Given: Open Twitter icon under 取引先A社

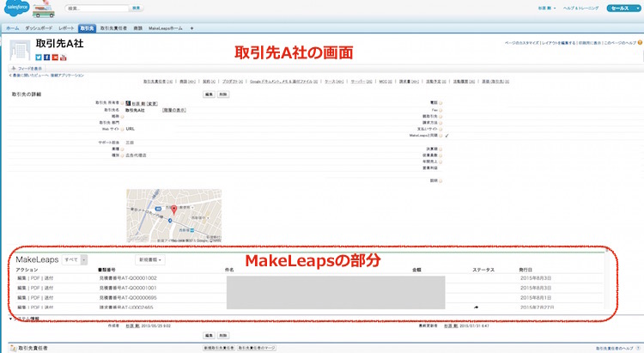Looking at the screenshot, I should tap(39, 58).
